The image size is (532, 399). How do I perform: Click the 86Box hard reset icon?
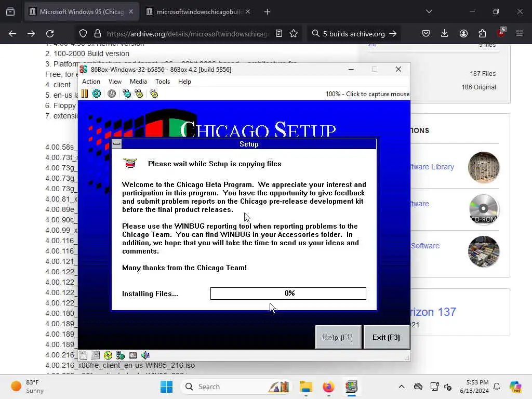coord(97,94)
